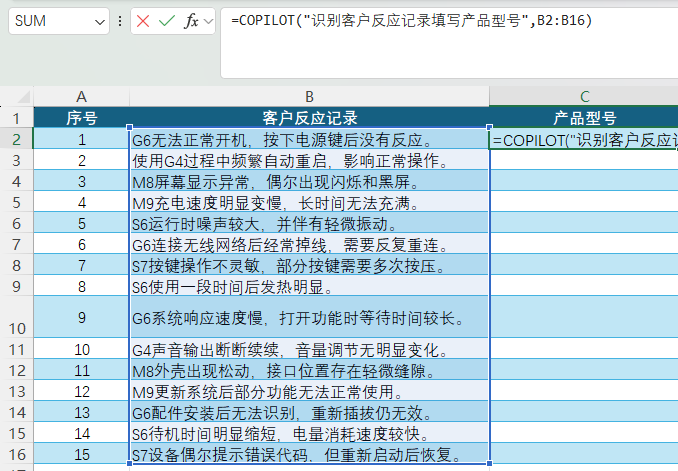Expand the Name Box dropdown arrow
The width and height of the screenshot is (678, 471).
(100, 21)
